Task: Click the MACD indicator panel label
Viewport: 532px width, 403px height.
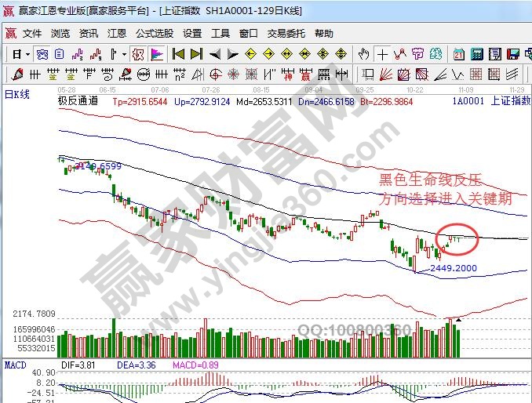Action: [16, 365]
